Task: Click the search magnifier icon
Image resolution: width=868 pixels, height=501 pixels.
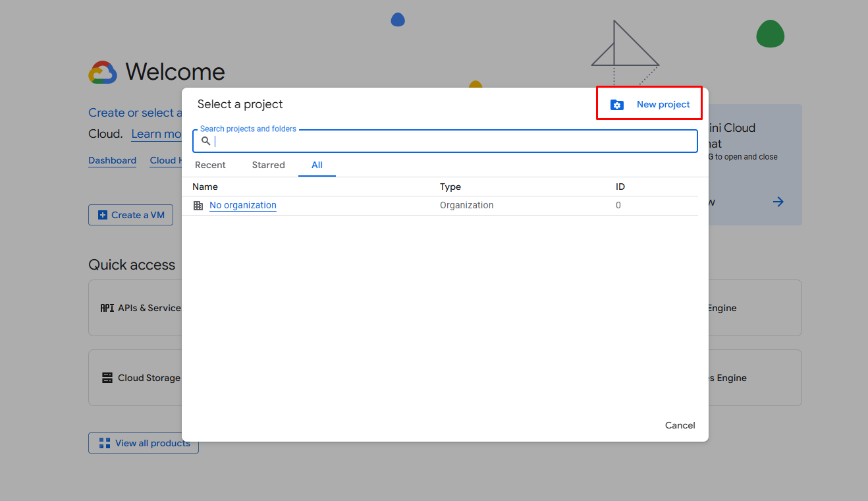Action: tap(206, 141)
